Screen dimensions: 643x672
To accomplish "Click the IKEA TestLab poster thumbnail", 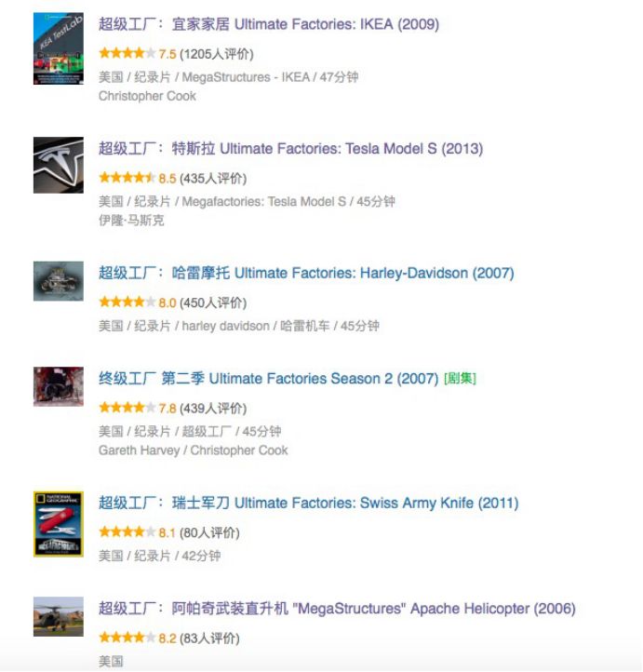I will 59,48.
